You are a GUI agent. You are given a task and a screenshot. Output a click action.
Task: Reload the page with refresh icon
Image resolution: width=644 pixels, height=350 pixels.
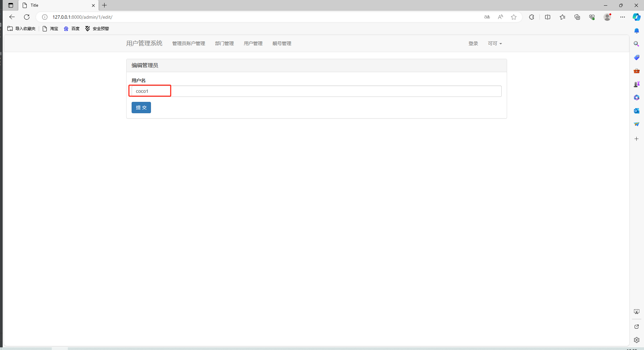[x=27, y=17]
